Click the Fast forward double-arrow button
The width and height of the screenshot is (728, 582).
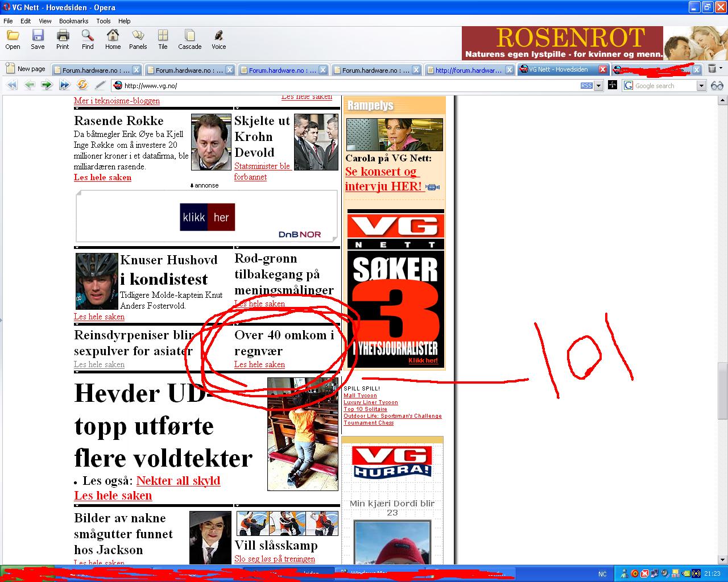[64, 85]
